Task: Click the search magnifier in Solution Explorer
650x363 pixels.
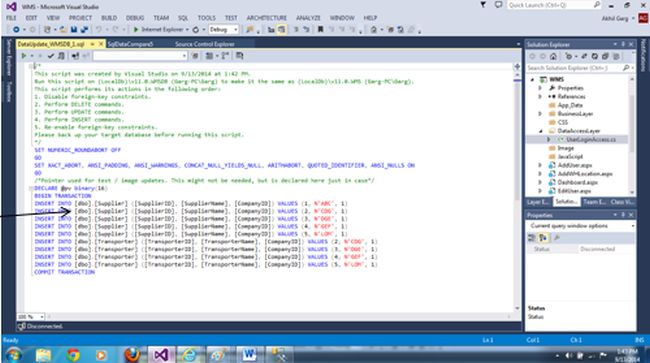Action: 626,68
